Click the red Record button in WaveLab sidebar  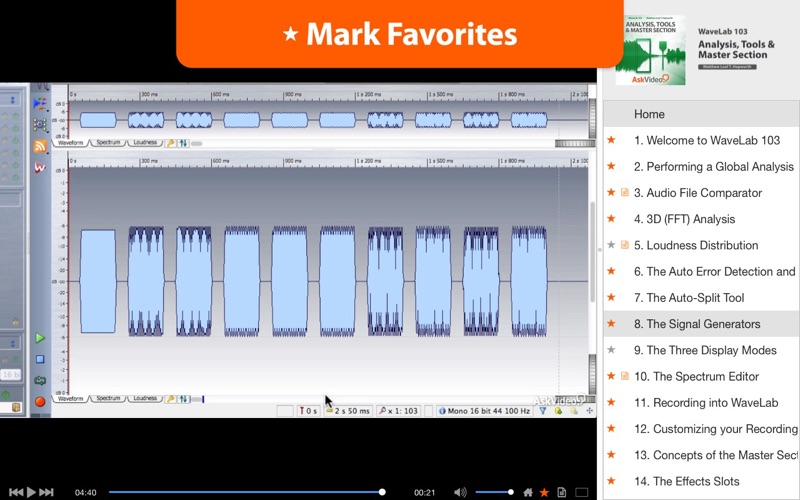click(40, 402)
